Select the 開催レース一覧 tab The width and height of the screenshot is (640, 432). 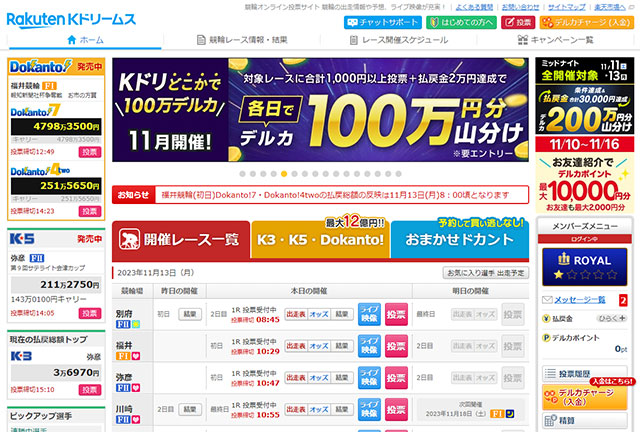coord(181,240)
